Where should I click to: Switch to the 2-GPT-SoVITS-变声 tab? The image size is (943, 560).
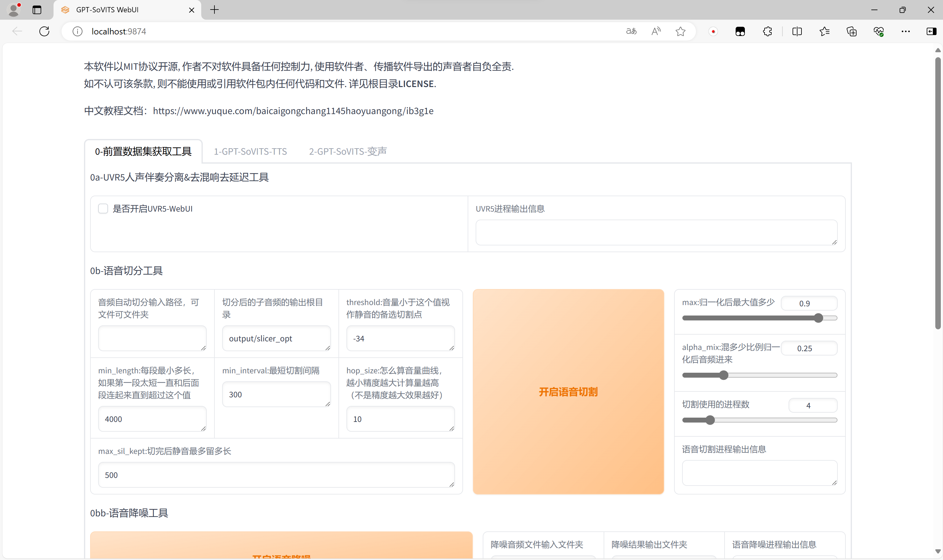coord(347,151)
